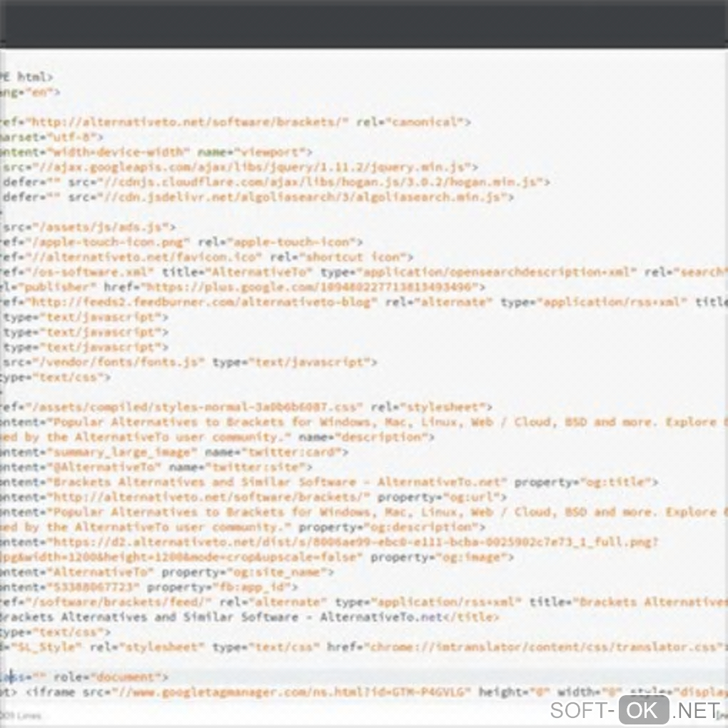Click the property 'og:url' attribute
Screen dimensions: 728x728
(438, 497)
